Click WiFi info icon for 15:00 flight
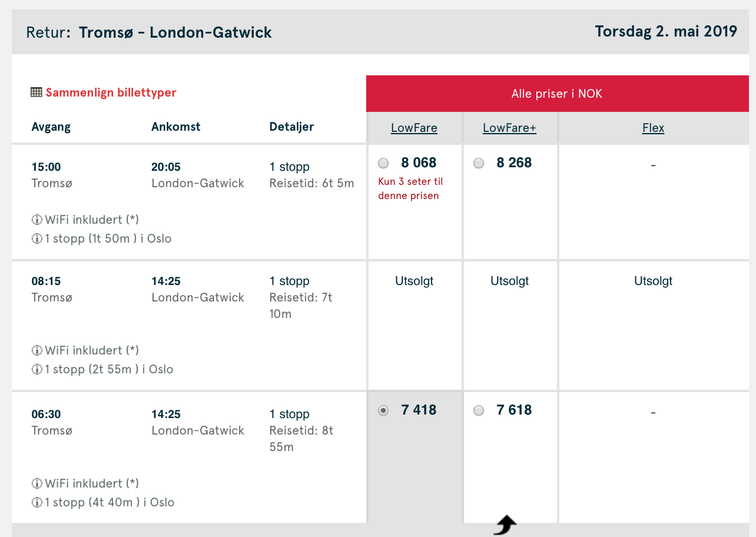This screenshot has width=756, height=537. pos(37,220)
